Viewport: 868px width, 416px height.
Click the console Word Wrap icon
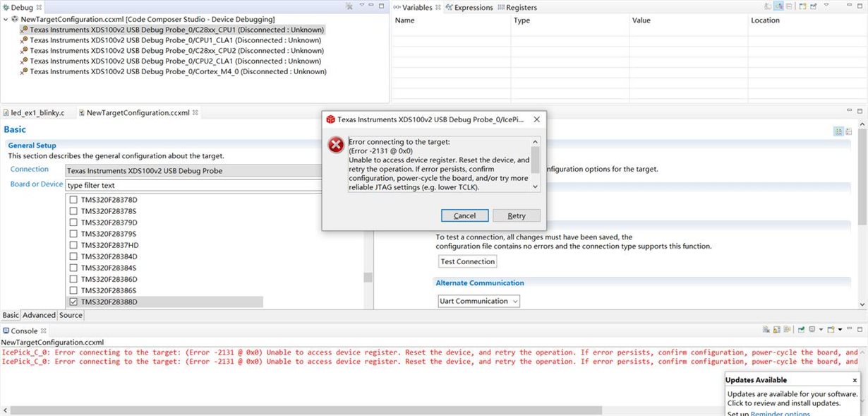(787, 330)
